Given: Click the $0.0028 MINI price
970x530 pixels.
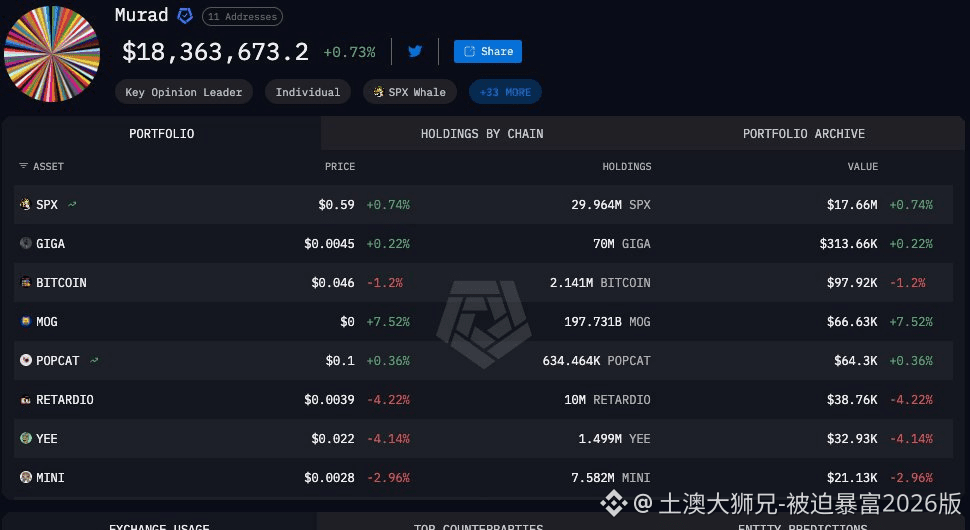Looking at the screenshot, I should click(329, 477).
